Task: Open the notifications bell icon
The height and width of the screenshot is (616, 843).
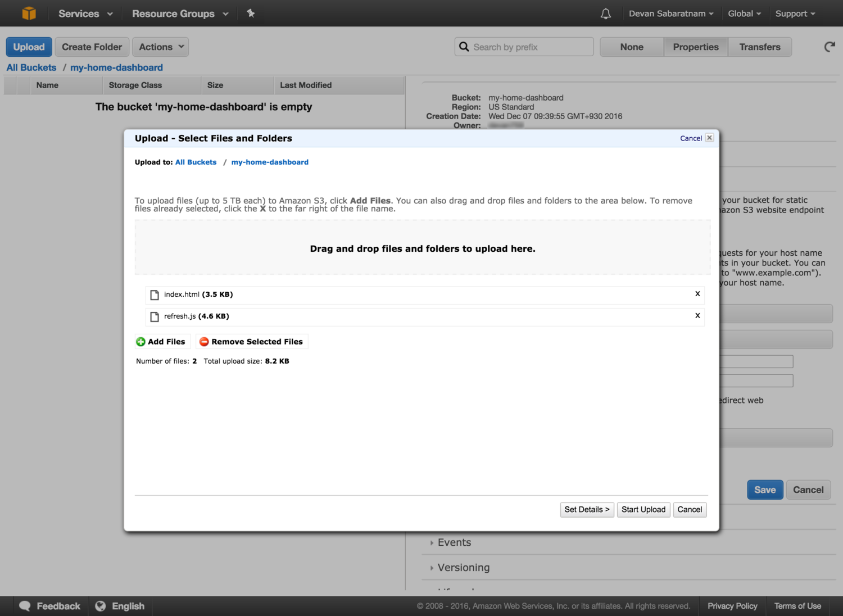Action: click(605, 13)
